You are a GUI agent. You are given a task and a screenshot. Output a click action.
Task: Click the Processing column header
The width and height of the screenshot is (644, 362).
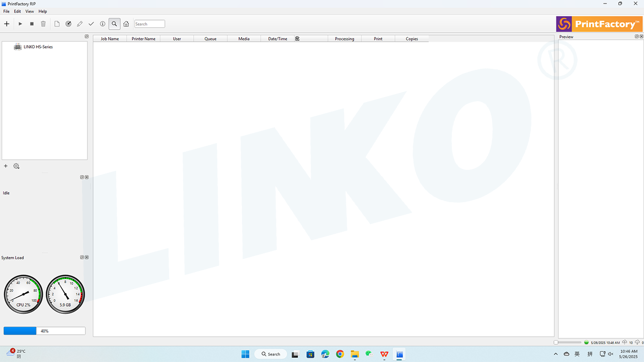345,39
